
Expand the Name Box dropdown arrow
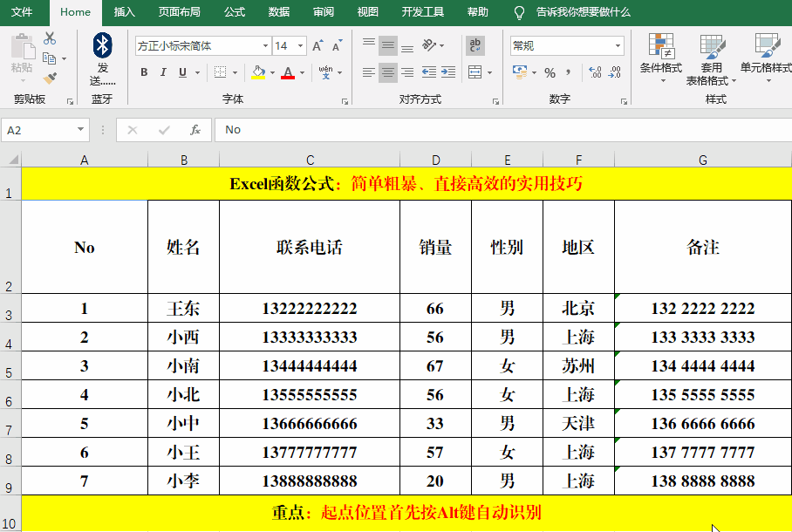(x=80, y=130)
